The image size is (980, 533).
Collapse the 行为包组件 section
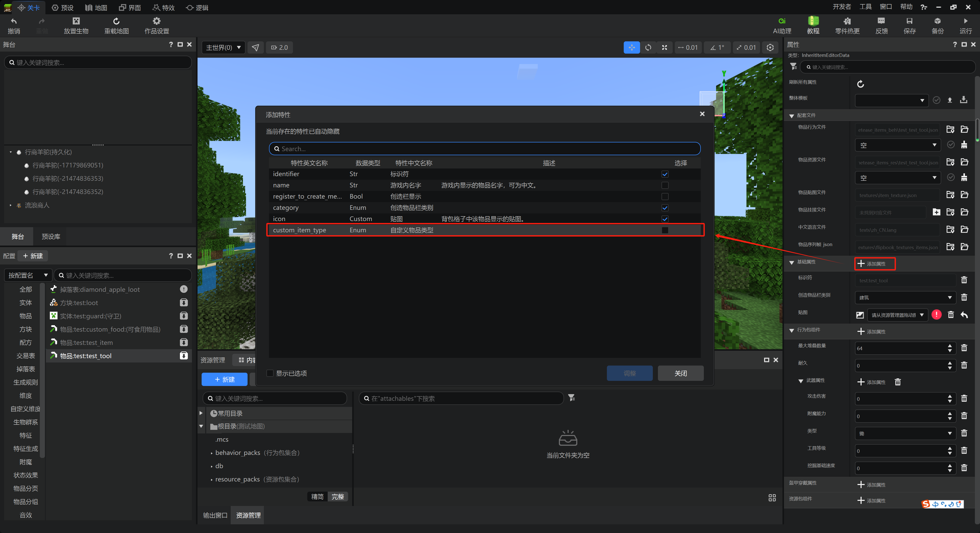791,330
